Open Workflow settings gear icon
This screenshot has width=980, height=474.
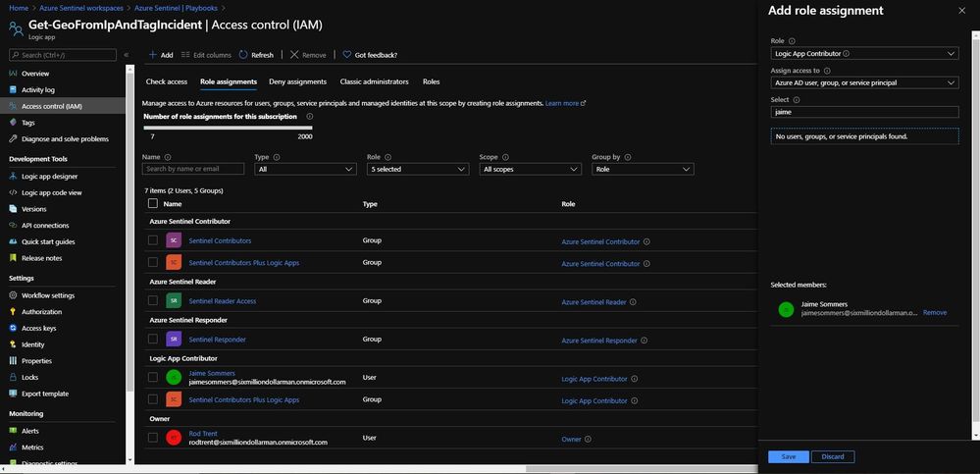click(13, 295)
